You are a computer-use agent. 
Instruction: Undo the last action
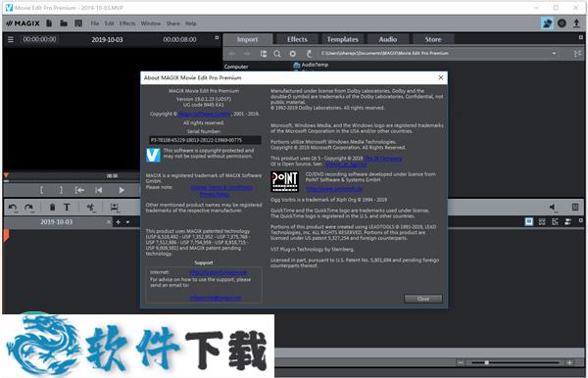[13, 208]
